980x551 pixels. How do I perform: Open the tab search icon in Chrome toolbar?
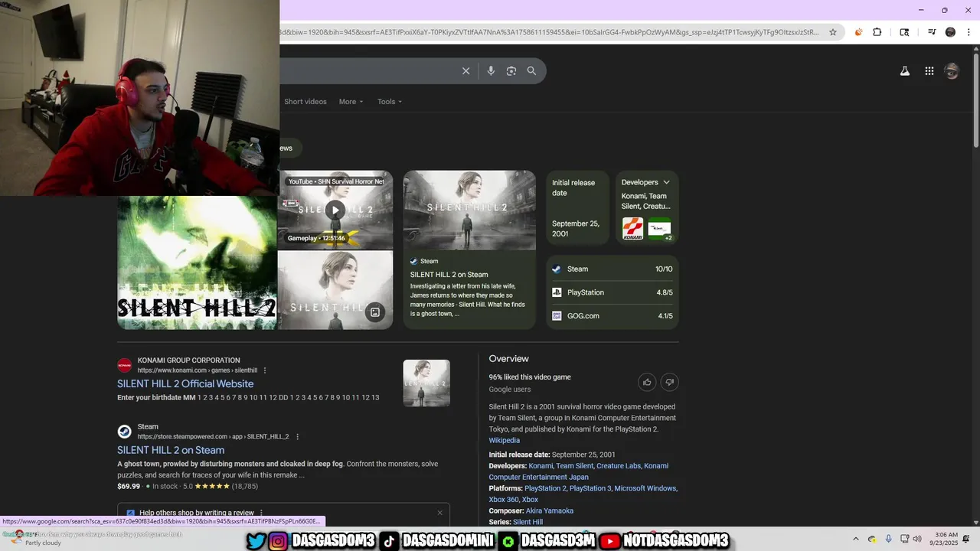tap(904, 32)
